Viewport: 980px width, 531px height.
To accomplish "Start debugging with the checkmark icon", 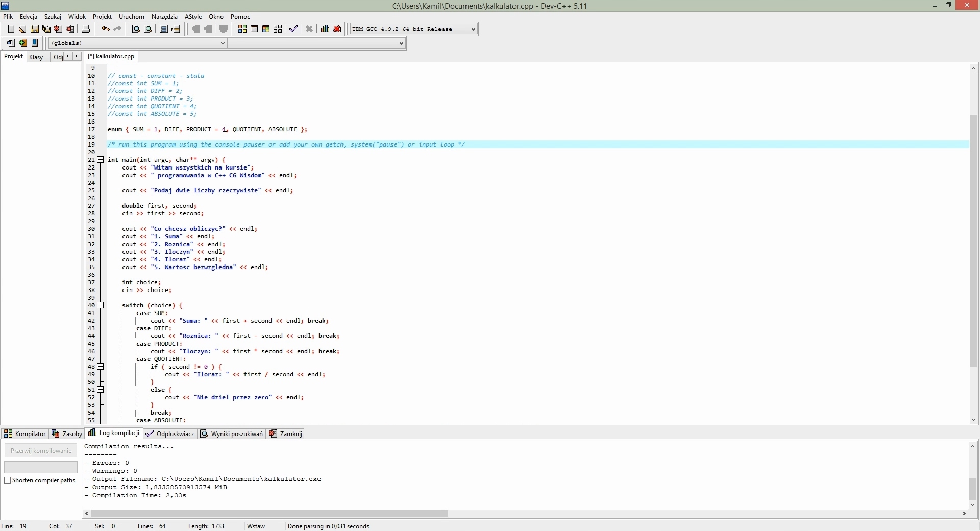I will [x=293, y=29].
